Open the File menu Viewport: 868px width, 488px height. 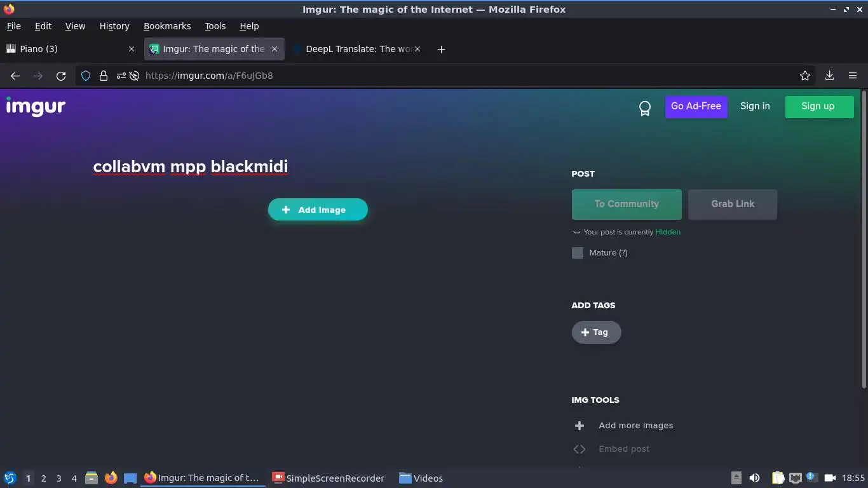coord(13,26)
